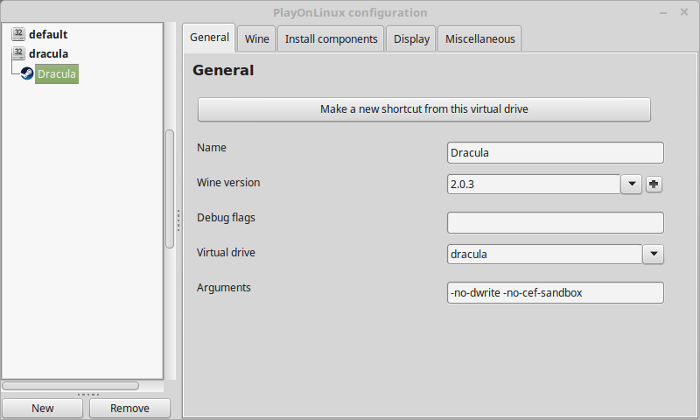Viewport: 700px width, 420px height.
Task: Click the Debug flags input field
Action: 555,223
